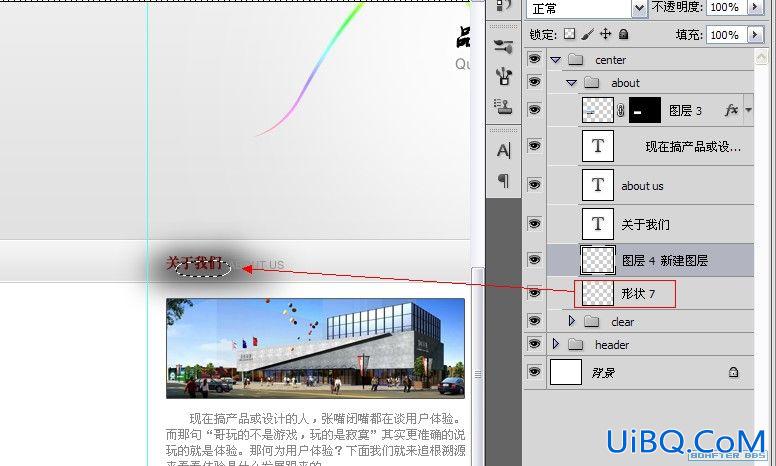Select the 图层 4 layer thumbnail
776x466 pixels.
coord(598,260)
